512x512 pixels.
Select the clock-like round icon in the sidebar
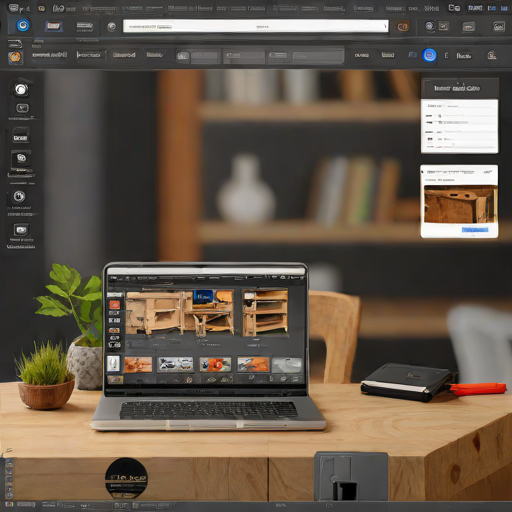pos(19,196)
